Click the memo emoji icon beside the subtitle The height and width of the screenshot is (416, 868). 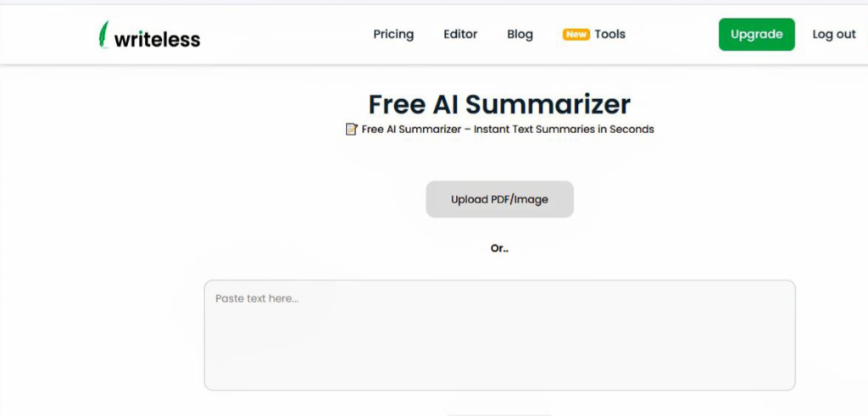pos(351,130)
